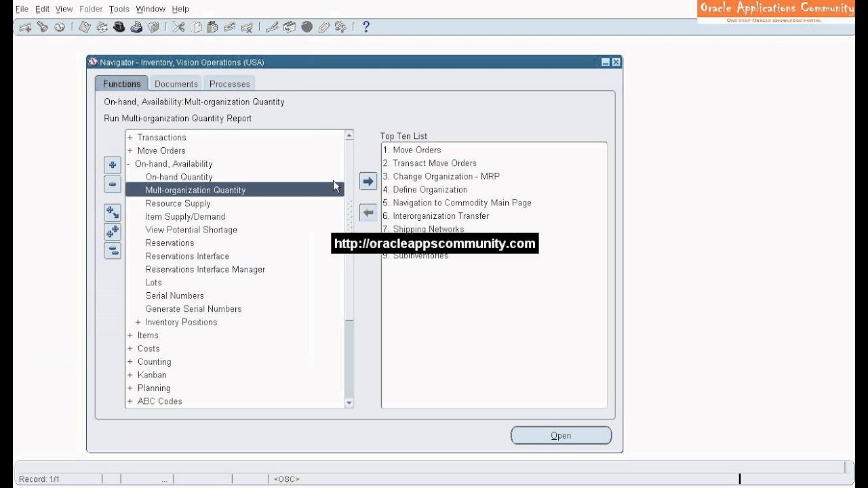Click the Print toolbar icon

136,27
